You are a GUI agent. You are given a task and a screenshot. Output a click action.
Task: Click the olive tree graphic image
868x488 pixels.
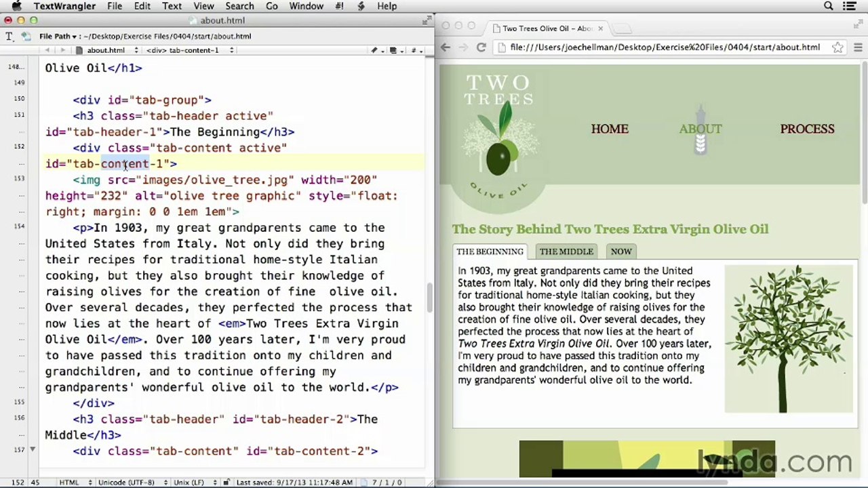pyautogui.click(x=789, y=339)
